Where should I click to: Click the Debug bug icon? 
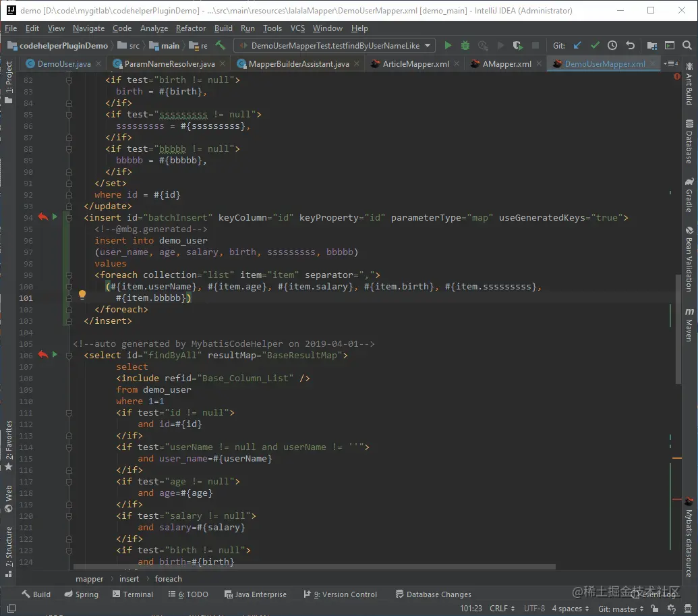[x=465, y=46]
